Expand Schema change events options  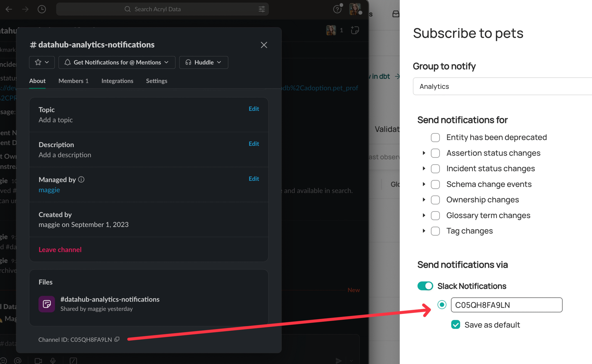click(424, 184)
